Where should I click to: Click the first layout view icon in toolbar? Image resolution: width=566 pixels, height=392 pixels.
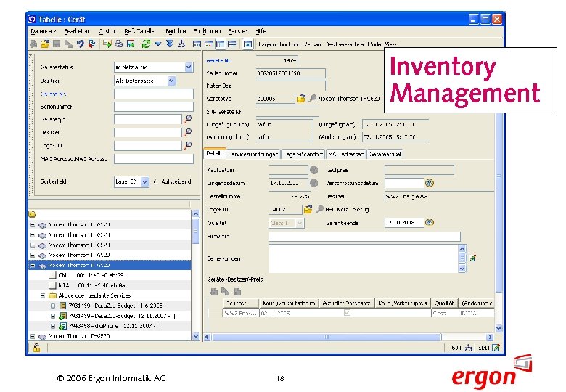pyautogui.click(x=197, y=44)
